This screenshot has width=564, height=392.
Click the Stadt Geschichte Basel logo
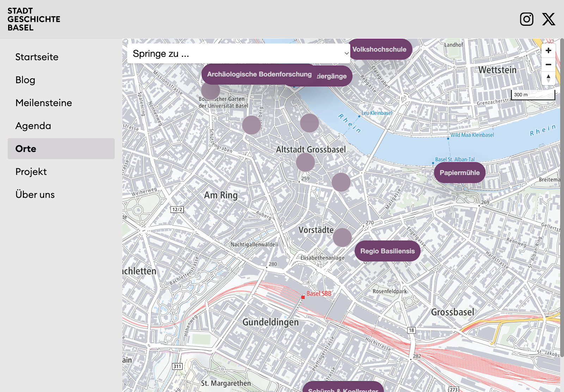pos(34,19)
